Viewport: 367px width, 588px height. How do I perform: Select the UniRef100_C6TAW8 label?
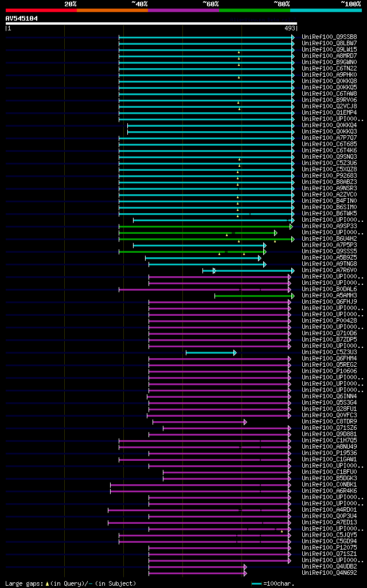coord(330,94)
